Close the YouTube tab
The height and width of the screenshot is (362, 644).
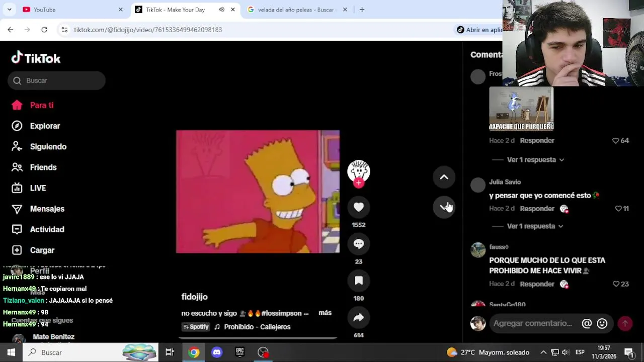pos(120,10)
